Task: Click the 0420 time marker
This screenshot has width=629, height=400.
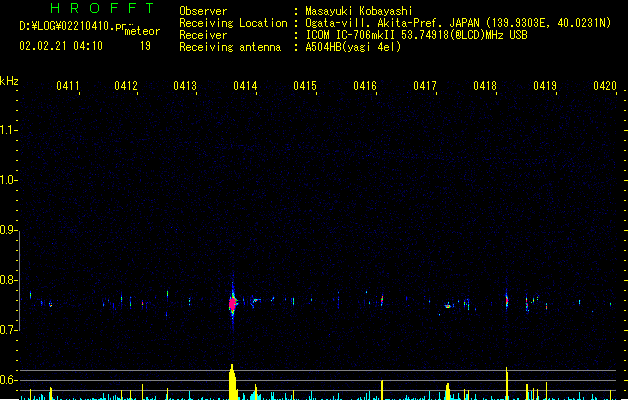Action: [x=605, y=86]
